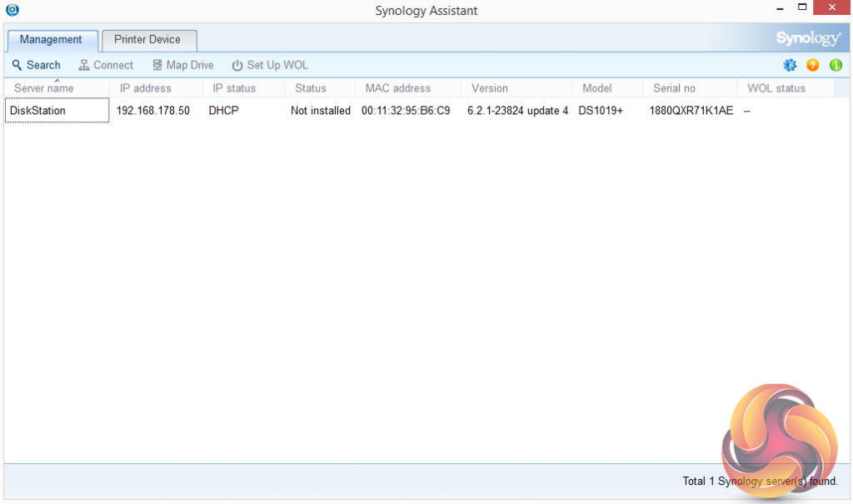Click the 192.168.178.50 IP address cell
This screenshot has width=853, height=504.
pos(153,111)
